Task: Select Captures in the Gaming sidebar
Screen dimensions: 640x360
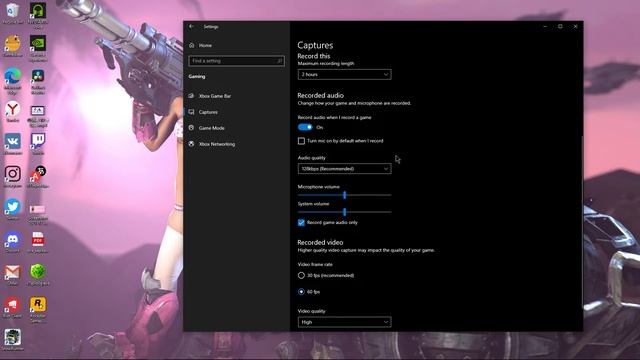Action: tap(208, 112)
